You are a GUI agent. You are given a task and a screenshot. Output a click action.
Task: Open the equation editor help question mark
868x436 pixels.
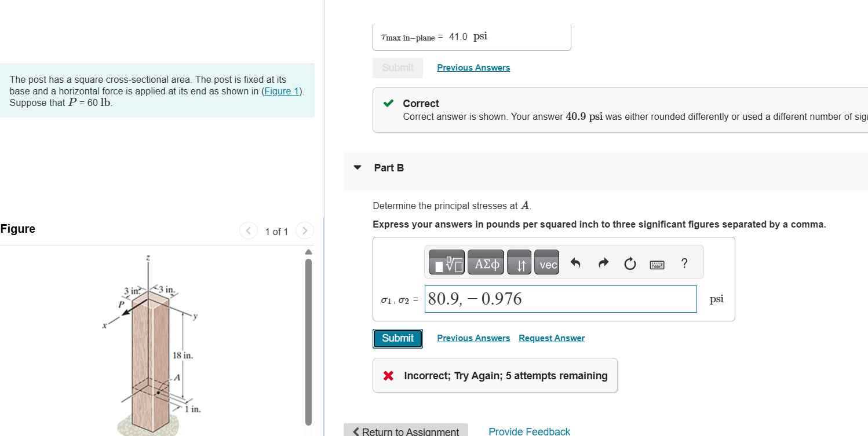[x=684, y=262]
